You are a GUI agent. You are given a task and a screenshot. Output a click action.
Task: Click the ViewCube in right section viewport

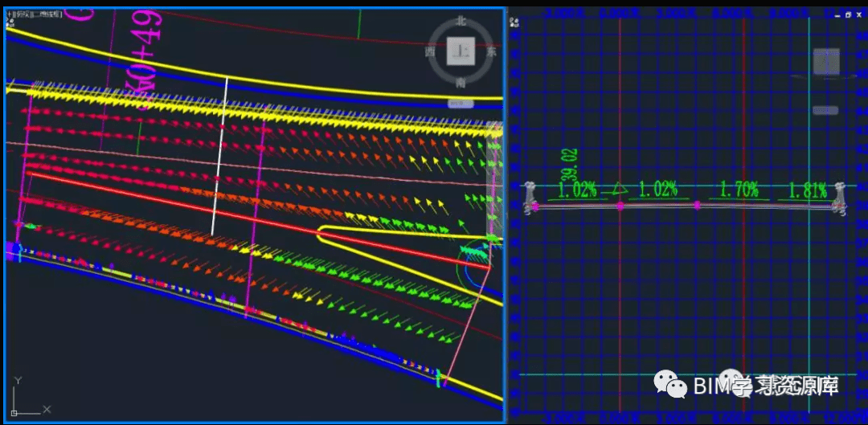coord(826,62)
